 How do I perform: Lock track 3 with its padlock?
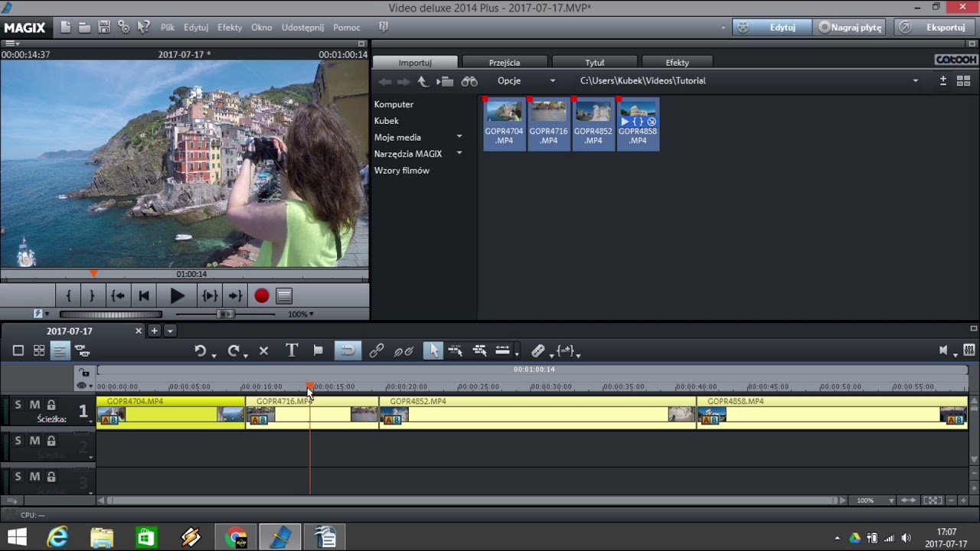[51, 477]
